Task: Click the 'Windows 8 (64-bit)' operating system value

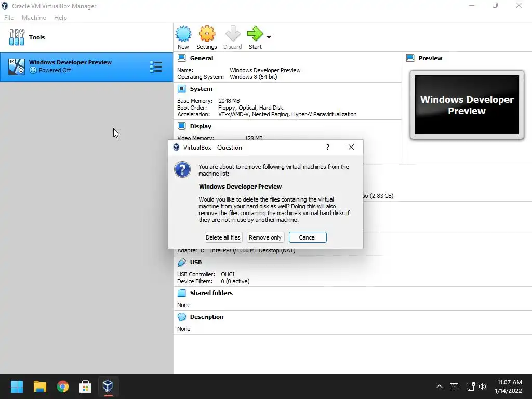Action: point(254,77)
